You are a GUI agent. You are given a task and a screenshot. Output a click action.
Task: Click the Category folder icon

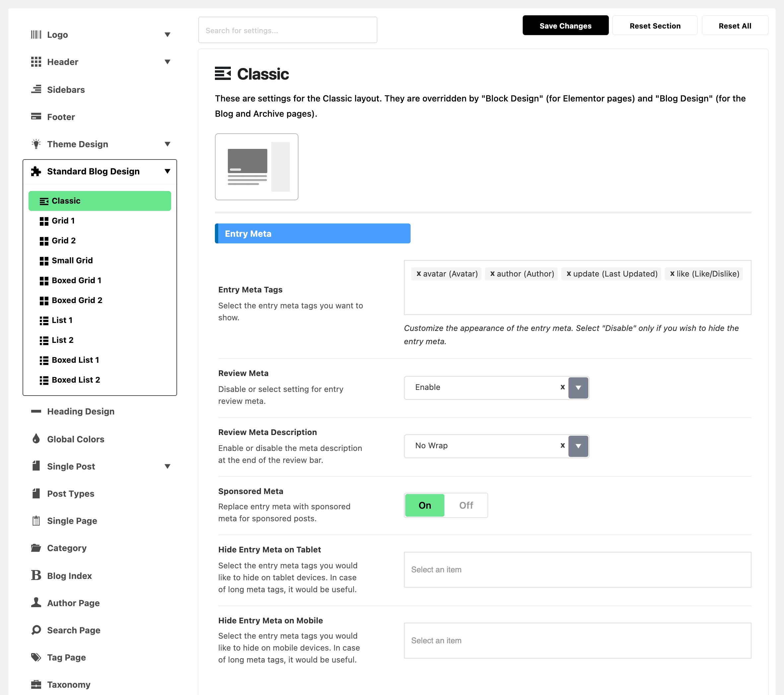pos(36,548)
